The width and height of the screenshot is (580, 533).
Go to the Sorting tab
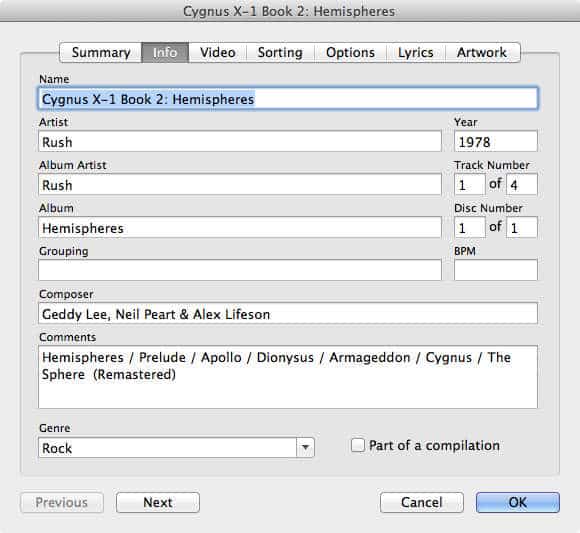280,53
